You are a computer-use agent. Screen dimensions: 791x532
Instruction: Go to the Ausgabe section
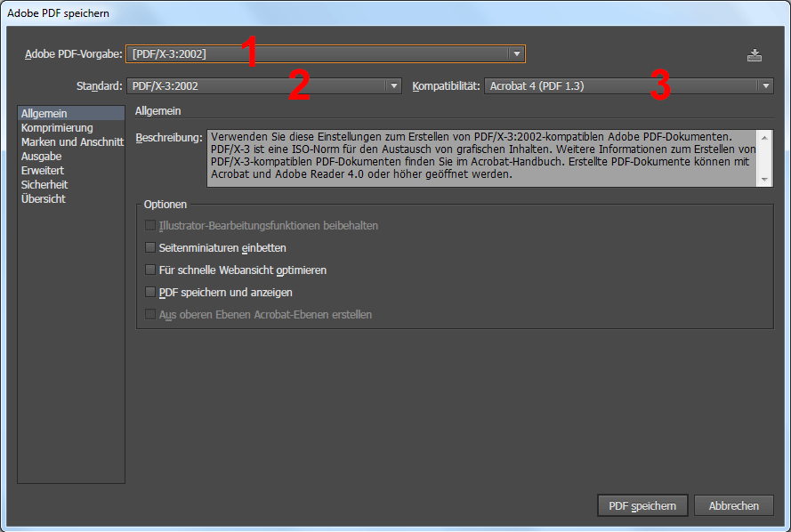pyautogui.click(x=42, y=157)
